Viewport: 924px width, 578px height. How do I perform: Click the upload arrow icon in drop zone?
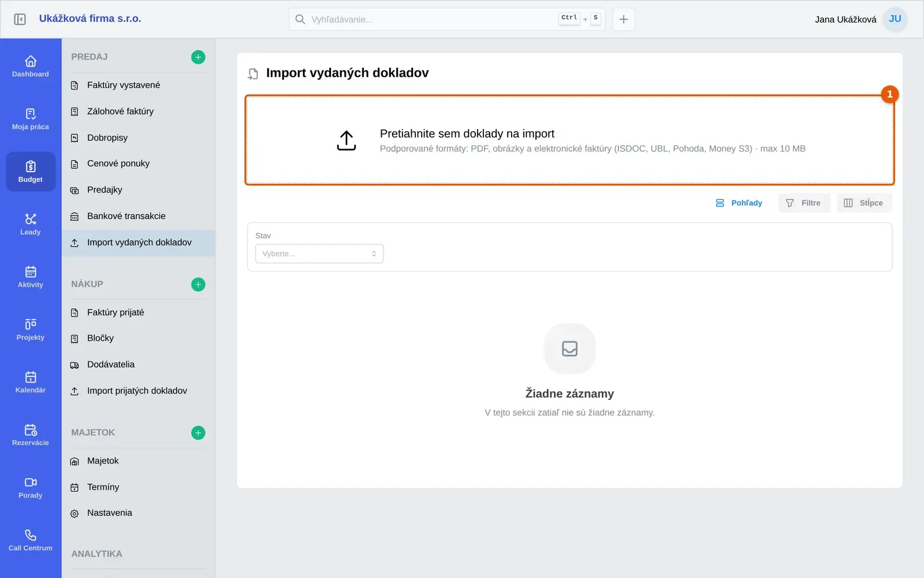click(346, 140)
